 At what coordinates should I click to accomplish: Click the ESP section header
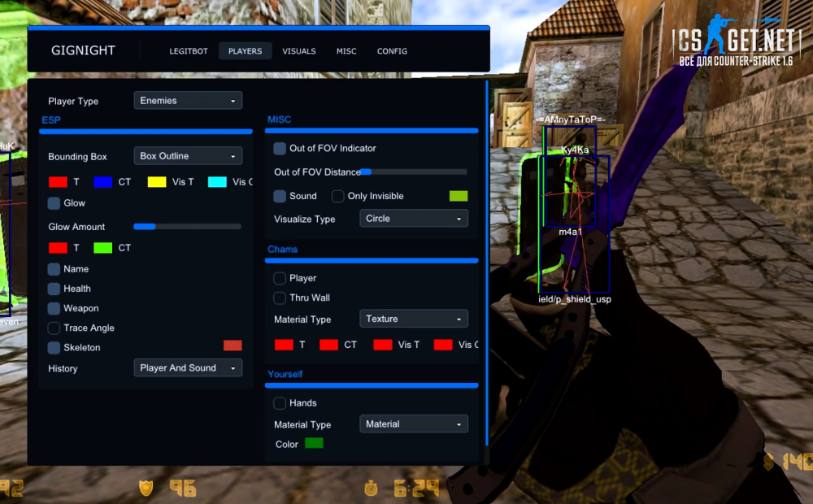click(51, 119)
